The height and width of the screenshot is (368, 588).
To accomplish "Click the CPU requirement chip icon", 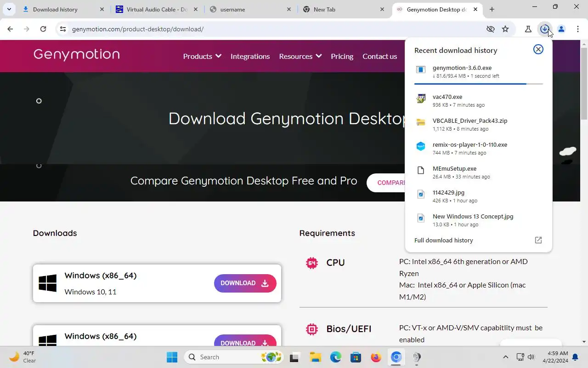I will (312, 263).
